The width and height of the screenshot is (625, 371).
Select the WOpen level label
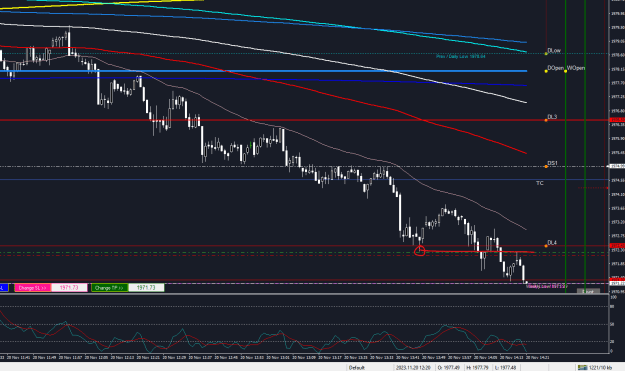(576, 68)
